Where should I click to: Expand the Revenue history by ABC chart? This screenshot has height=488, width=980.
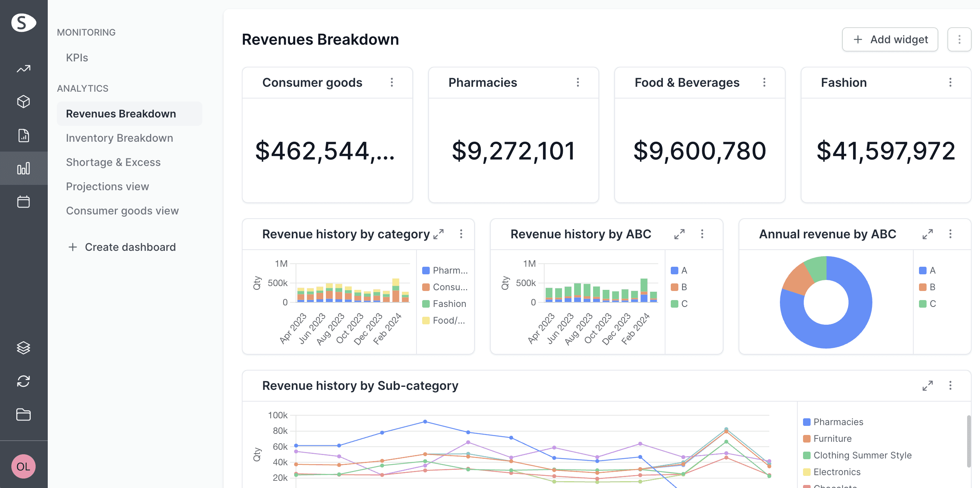pos(679,234)
